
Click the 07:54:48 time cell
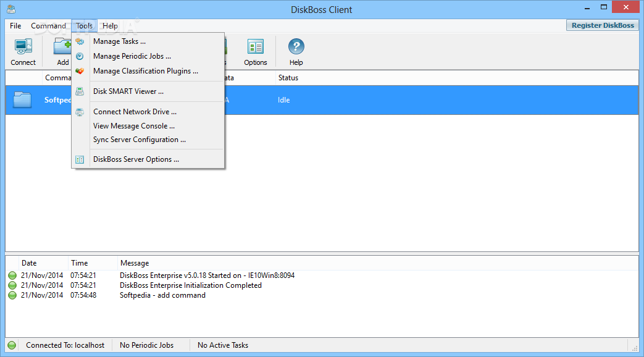tap(83, 295)
